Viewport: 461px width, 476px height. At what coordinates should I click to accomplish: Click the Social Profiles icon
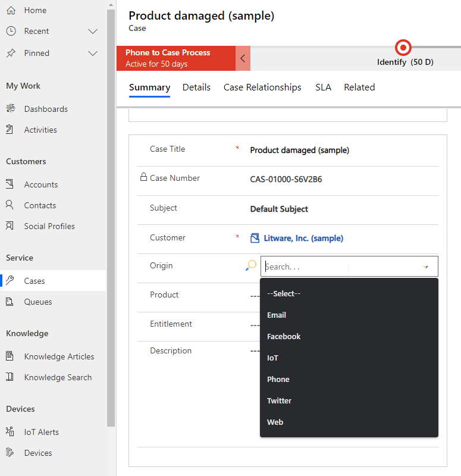tap(10, 226)
